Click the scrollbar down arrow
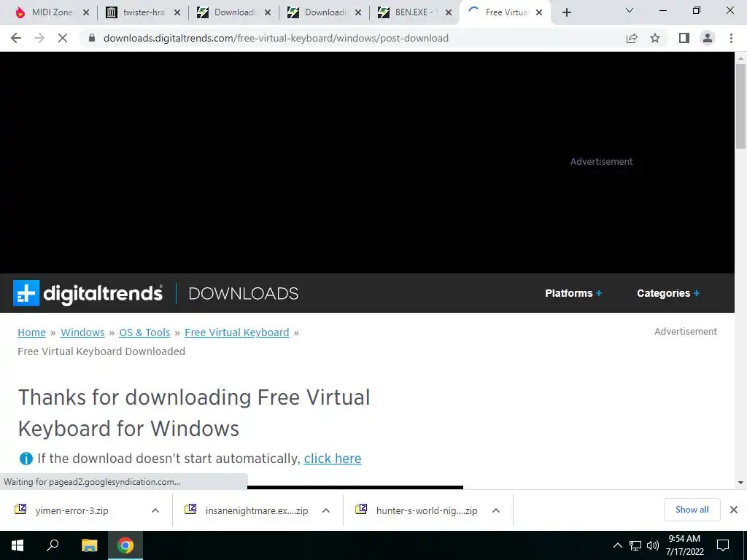747x560 pixels. 740,483
